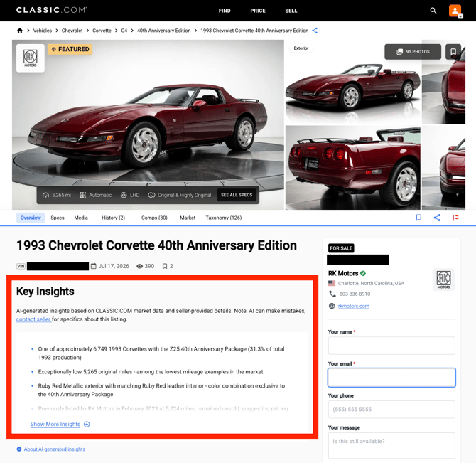
Task: Click the 5,265 mi odometer icon
Action: tap(45, 195)
